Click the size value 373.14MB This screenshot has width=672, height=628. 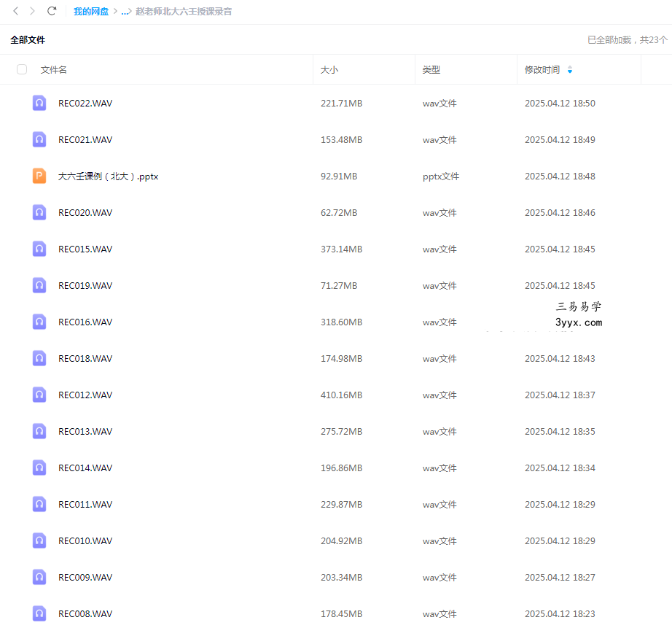[x=342, y=249]
